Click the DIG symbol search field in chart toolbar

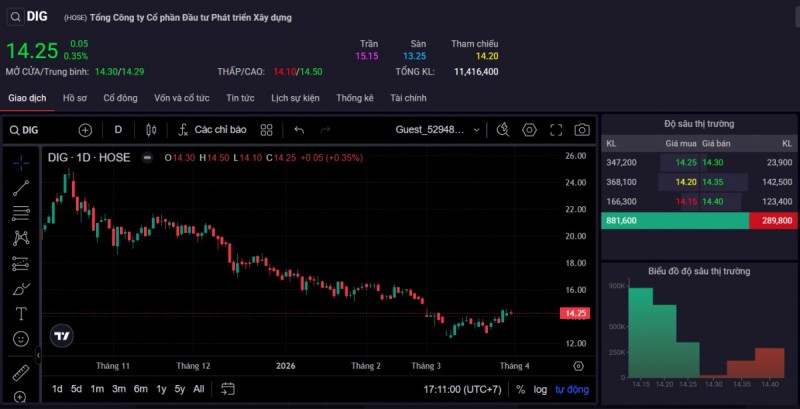tap(40, 130)
